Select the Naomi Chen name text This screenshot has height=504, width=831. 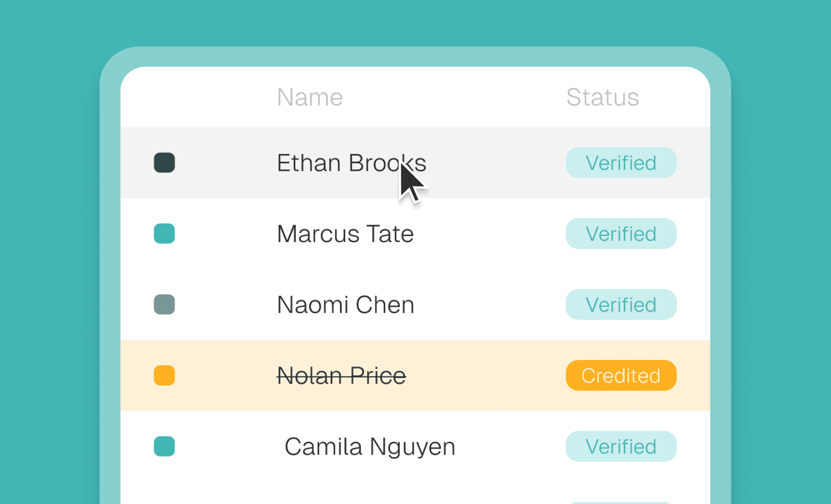345,304
